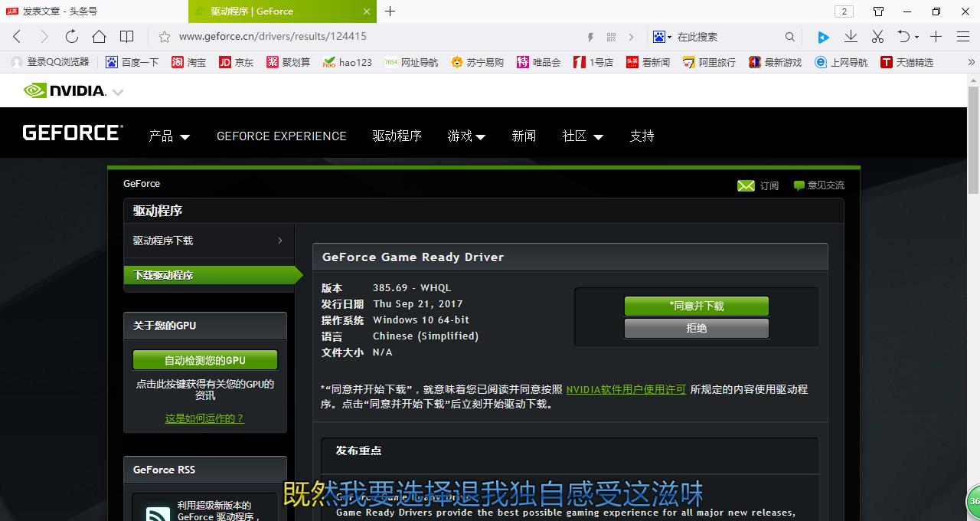This screenshot has width=980, height=521.
Task: Bookmark this page with star icon
Action: point(164,37)
